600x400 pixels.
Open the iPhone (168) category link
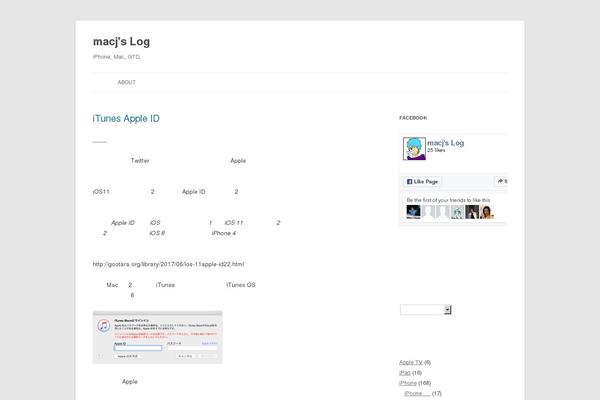coord(408,383)
